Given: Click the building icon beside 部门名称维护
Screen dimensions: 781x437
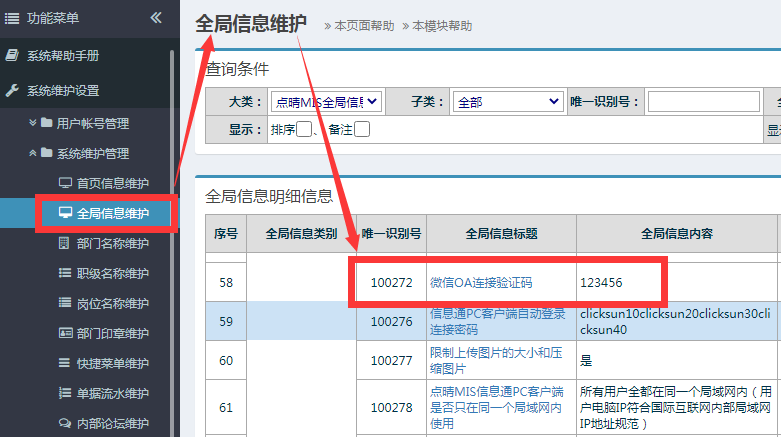Looking at the screenshot, I should (x=66, y=243).
